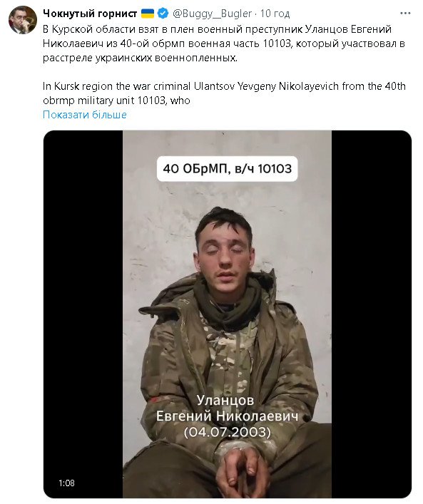Click the Уланцов name caption in video
423x504 pixels.
tap(225, 401)
